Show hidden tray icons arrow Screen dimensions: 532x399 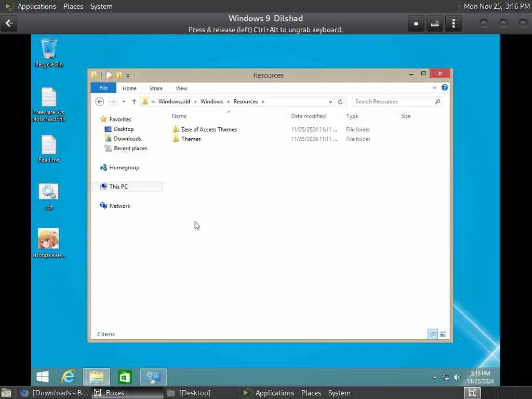[435, 377]
